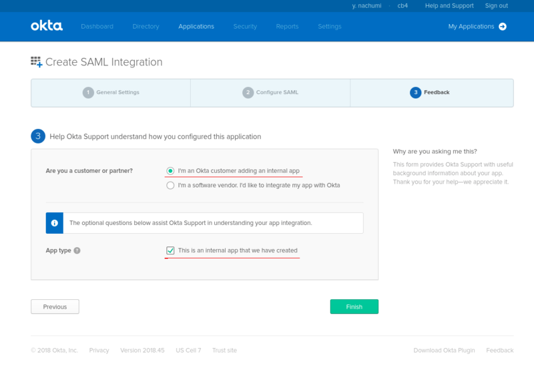Open the Security menu
Image resolution: width=534 pixels, height=392 pixels.
(x=245, y=27)
